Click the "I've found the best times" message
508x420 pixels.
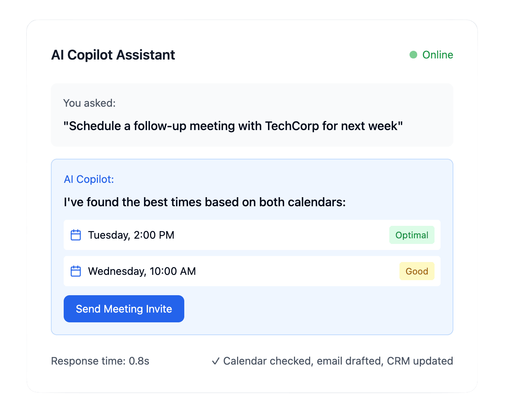click(205, 202)
